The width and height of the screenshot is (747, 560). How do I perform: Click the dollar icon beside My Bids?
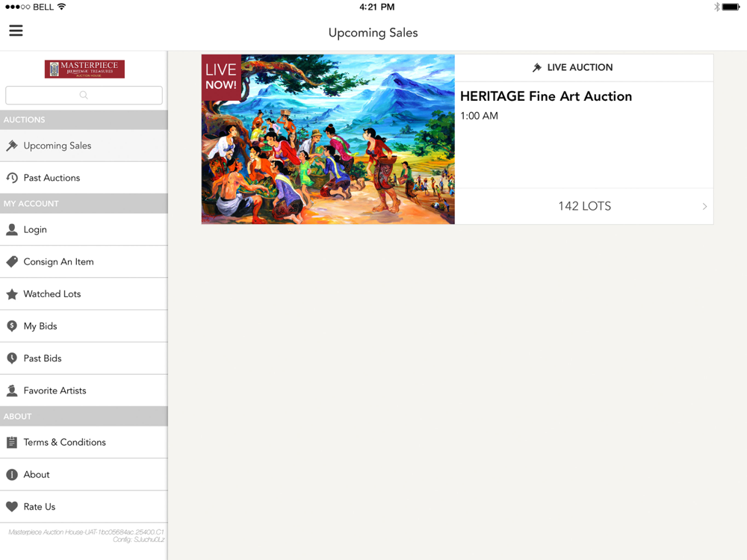pos(12,326)
